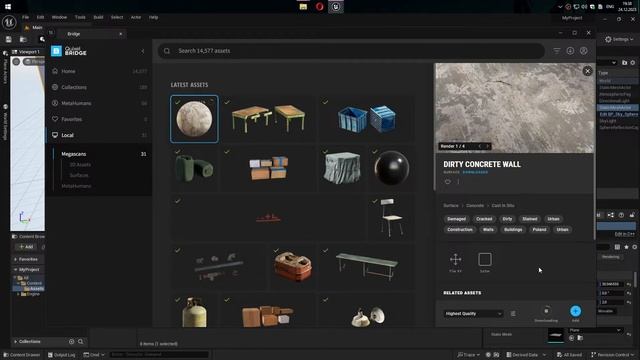Image resolution: width=640 pixels, height=360 pixels.
Task: Open the asset's more options menu icon
Action: point(458,182)
